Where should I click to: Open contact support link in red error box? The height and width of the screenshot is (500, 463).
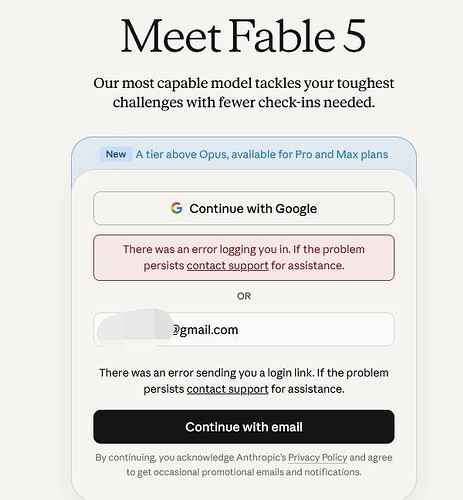227,266
